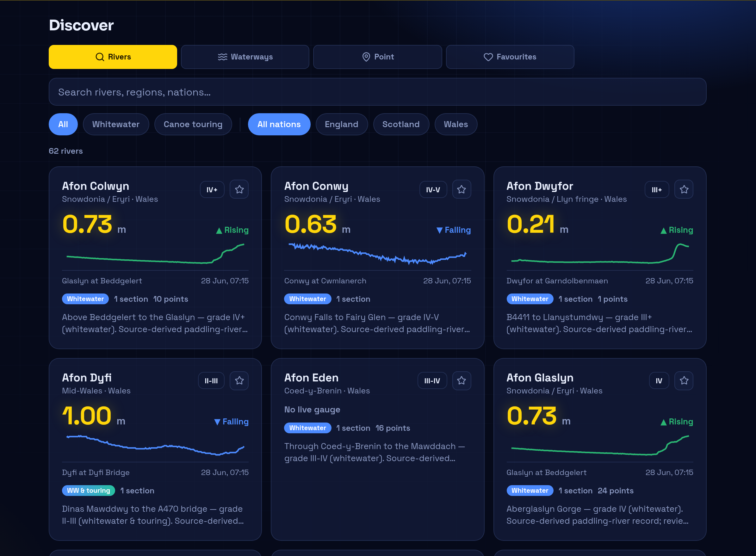This screenshot has height=556, width=756.
Task: Click the Afon Glaslyn level sparkline
Action: pyautogui.click(x=600, y=445)
